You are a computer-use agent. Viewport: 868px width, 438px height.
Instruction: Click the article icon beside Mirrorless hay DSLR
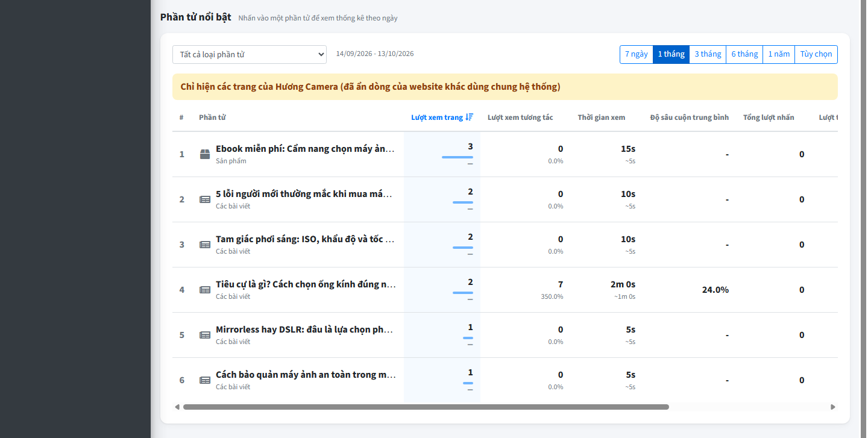coord(205,335)
